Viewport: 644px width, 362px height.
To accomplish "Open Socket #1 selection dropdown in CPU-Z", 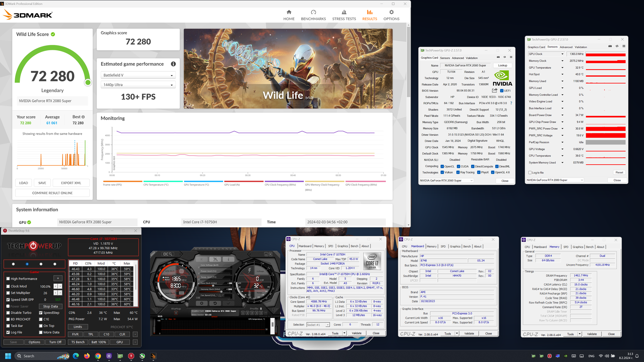I will (x=318, y=325).
